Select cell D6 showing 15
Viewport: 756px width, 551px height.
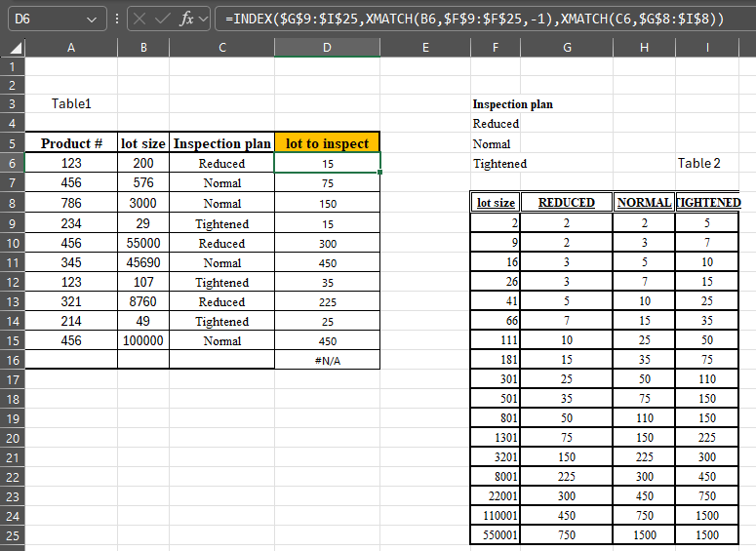click(x=327, y=164)
